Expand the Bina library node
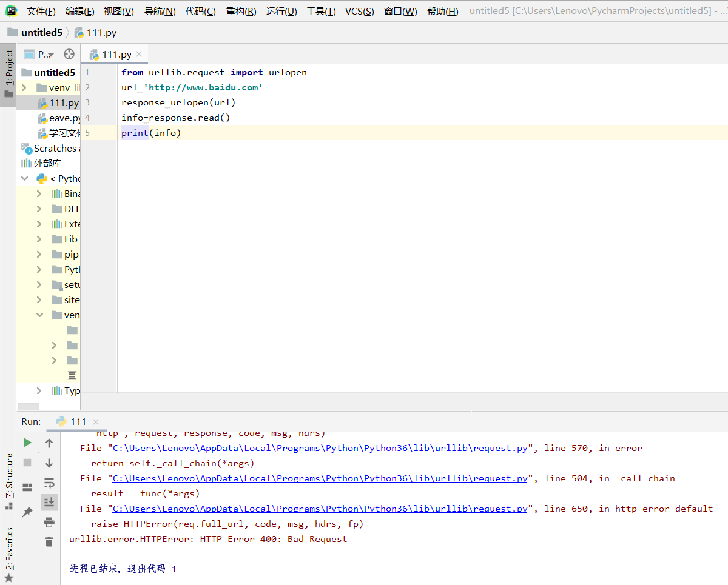 [39, 193]
